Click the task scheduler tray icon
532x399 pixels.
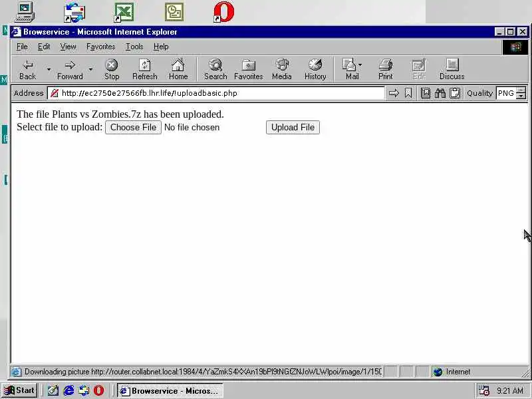click(x=484, y=390)
